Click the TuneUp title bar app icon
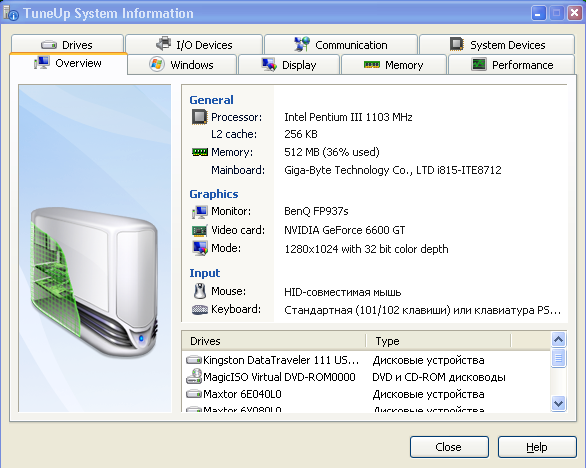The width and height of the screenshot is (586, 468). point(11,13)
